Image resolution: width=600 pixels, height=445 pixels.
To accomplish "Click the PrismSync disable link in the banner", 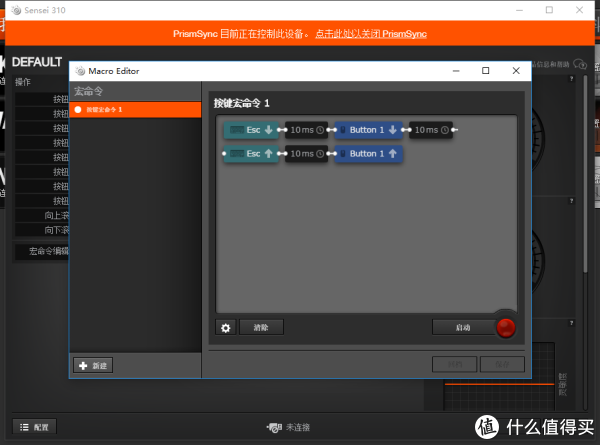I will (371, 34).
